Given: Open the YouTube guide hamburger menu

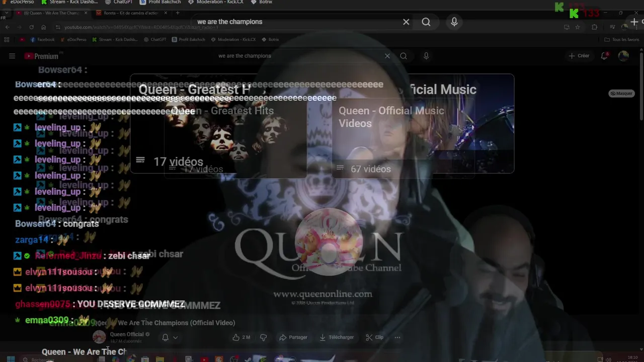Looking at the screenshot, I should [x=12, y=56].
